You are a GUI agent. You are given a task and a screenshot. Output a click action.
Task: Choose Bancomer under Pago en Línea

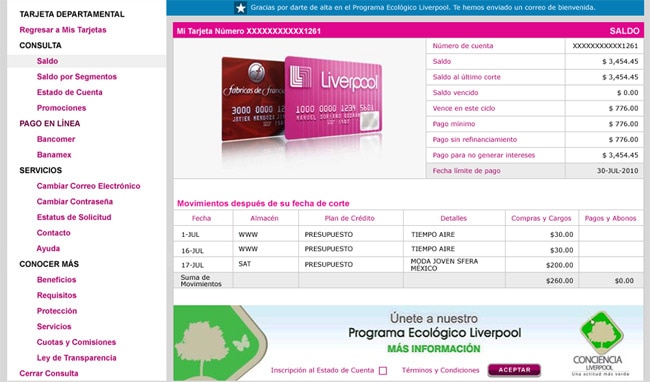point(56,139)
